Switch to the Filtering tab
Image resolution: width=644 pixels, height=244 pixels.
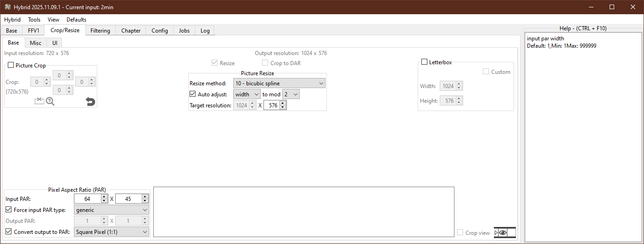(100, 31)
